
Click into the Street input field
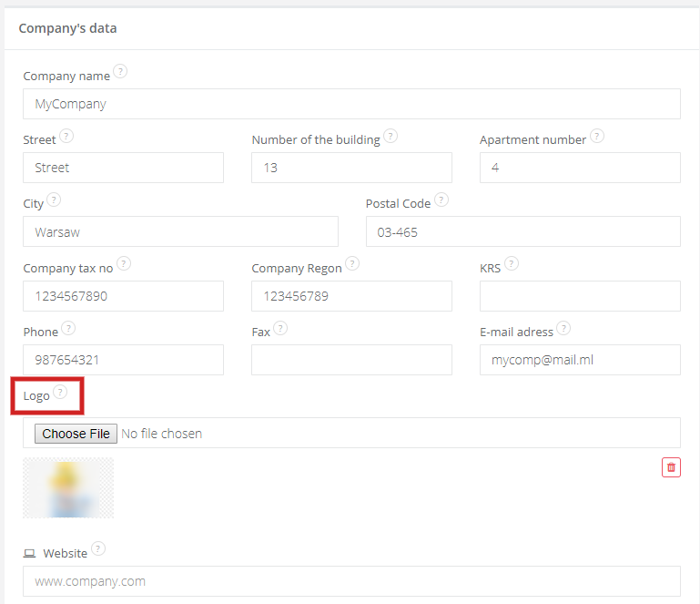point(123,168)
